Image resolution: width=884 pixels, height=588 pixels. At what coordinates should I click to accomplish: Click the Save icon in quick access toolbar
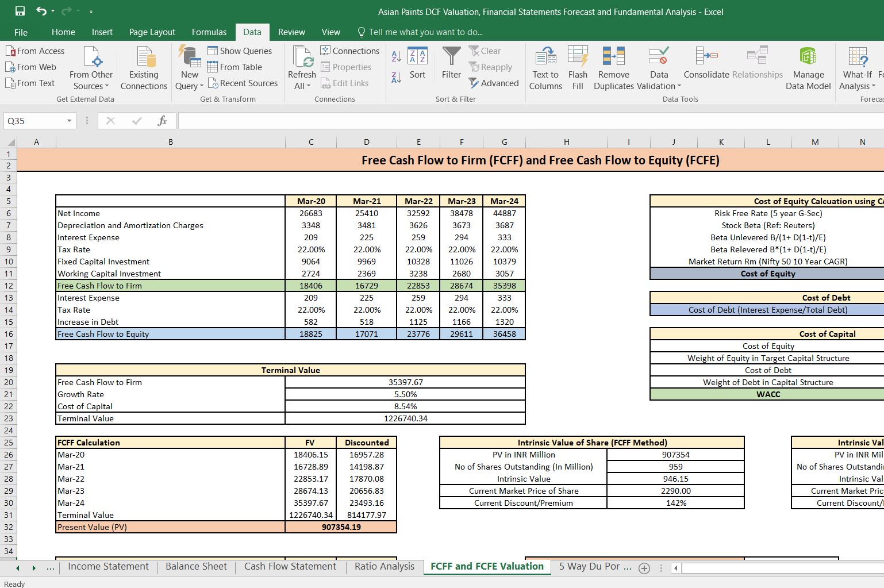(x=20, y=11)
